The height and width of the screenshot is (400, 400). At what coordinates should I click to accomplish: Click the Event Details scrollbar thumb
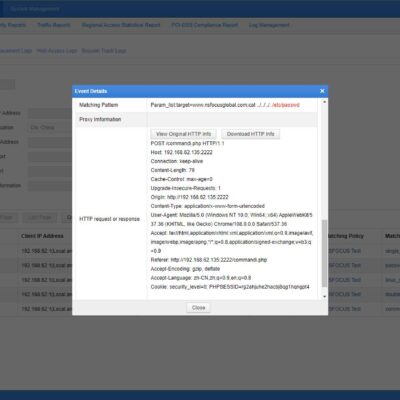324,253
